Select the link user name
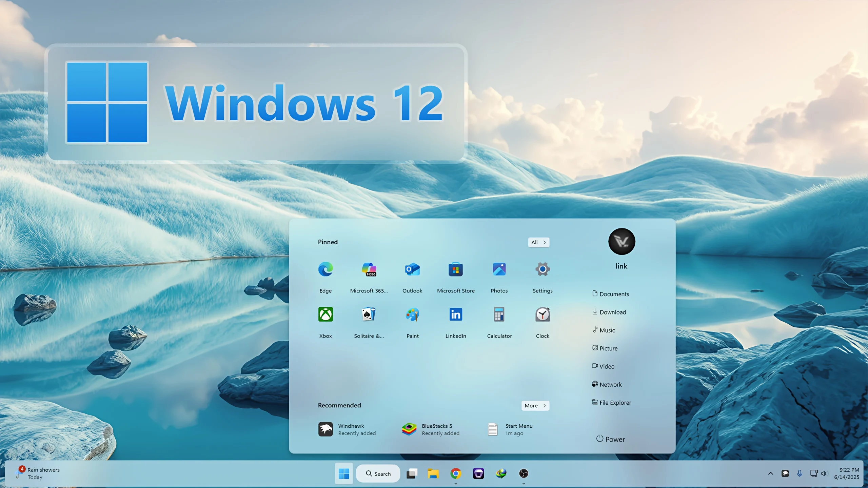 point(621,266)
